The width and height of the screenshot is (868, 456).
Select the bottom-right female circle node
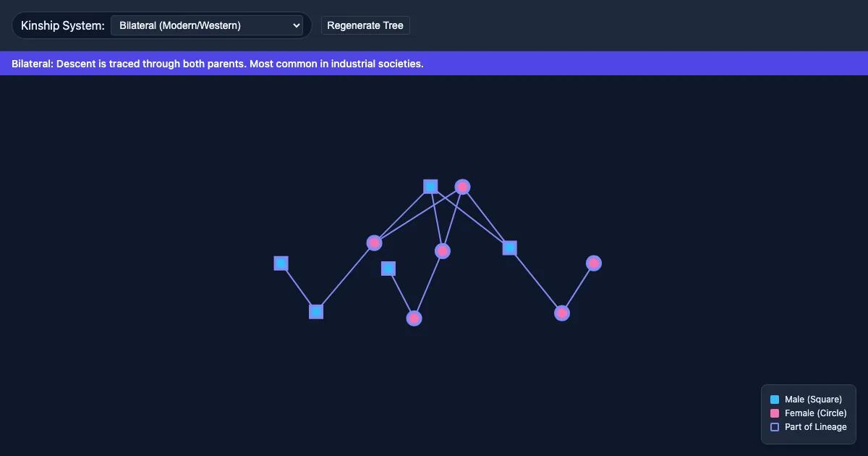coord(562,313)
